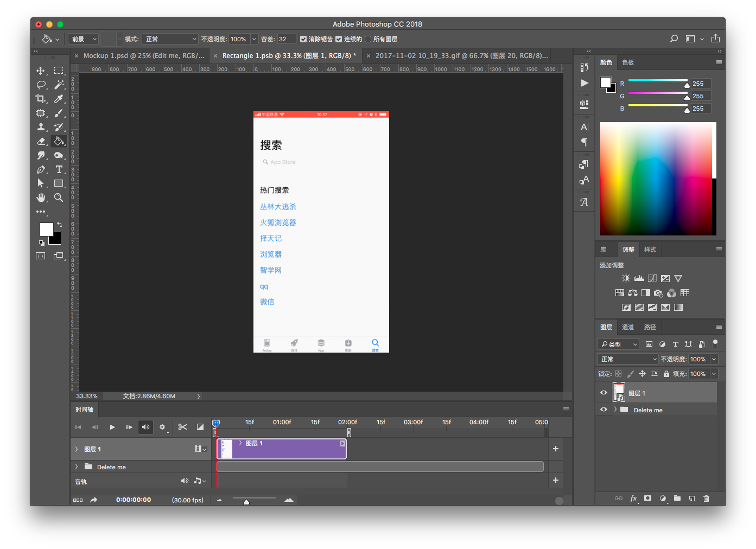
Task: Select the Lasso tool
Action: coord(41,85)
